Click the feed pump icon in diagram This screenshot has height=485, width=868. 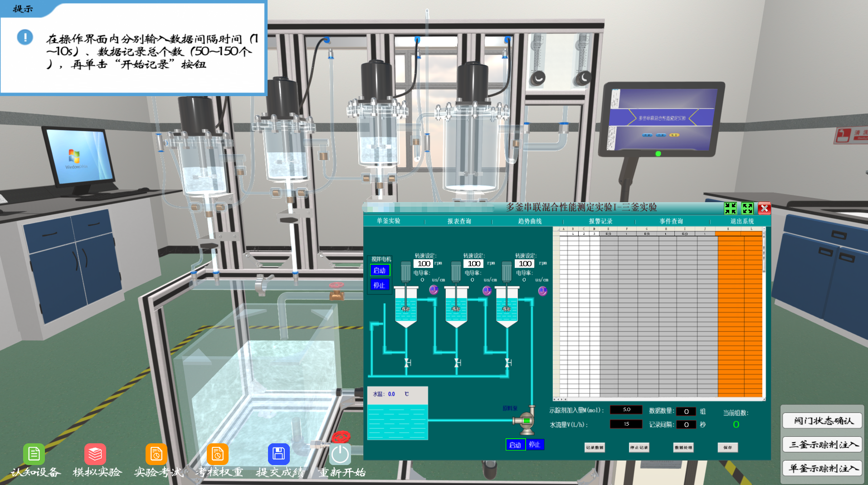tap(525, 421)
